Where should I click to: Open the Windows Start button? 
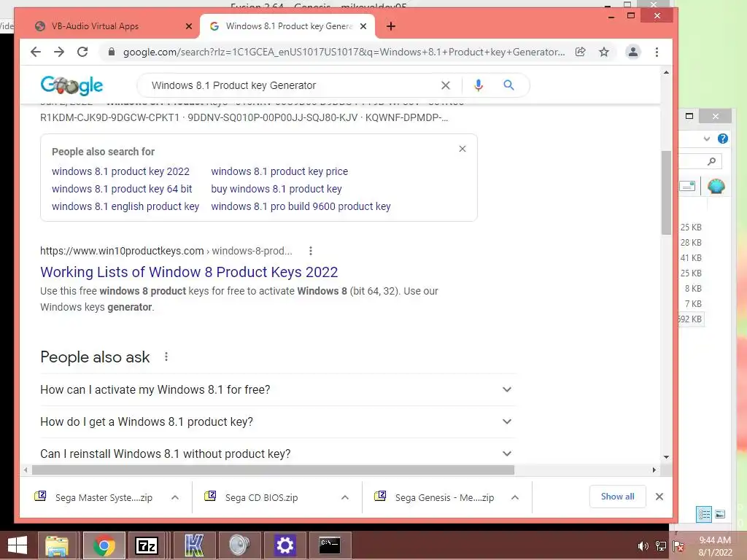coord(18,545)
